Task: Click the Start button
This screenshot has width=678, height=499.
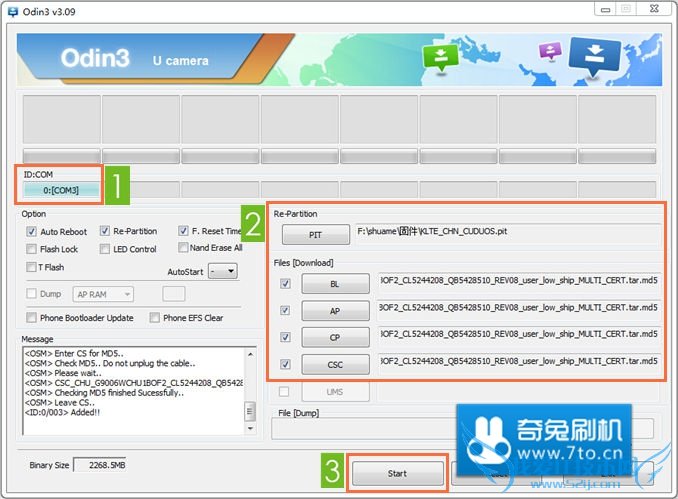Action: pyautogui.click(x=397, y=473)
